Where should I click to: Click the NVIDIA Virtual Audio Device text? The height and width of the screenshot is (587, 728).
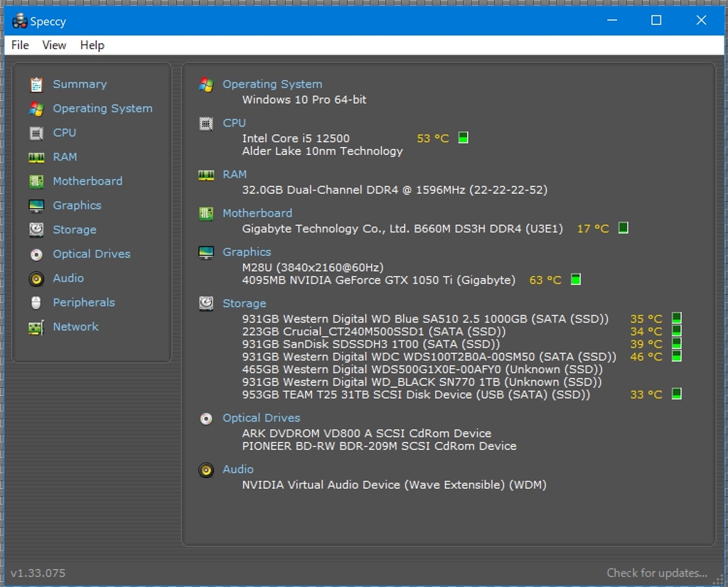tap(394, 485)
